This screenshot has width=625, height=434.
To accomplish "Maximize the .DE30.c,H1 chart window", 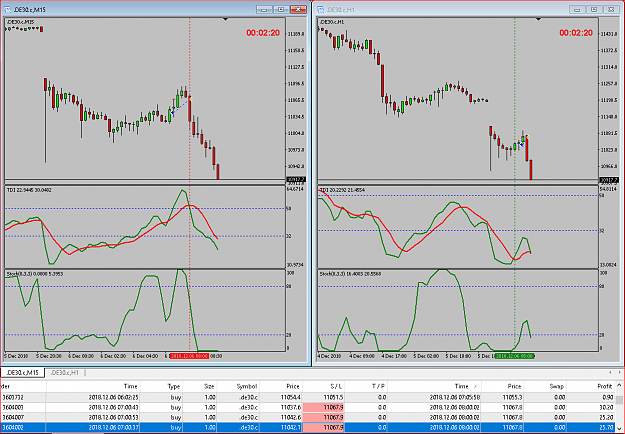I will (x=594, y=9).
